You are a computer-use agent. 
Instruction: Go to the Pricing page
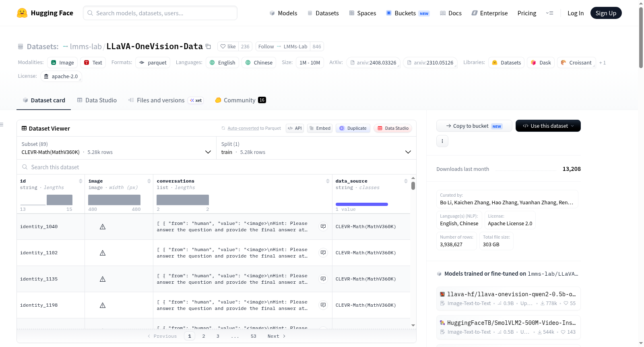pos(526,13)
